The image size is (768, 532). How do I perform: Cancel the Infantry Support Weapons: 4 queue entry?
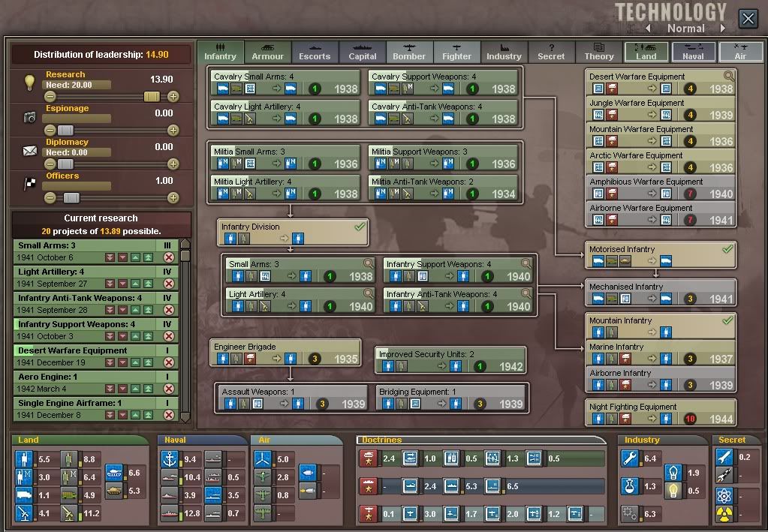click(168, 336)
